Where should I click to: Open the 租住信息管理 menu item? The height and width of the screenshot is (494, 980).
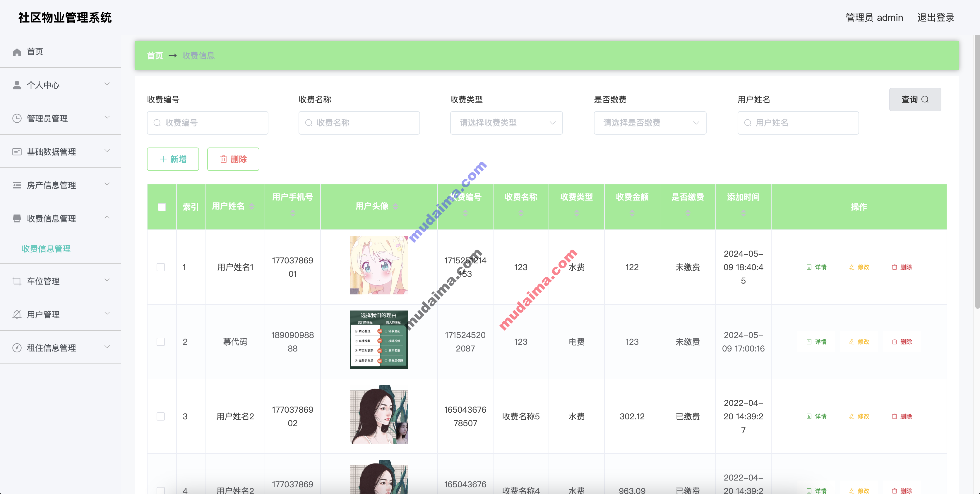(61, 348)
